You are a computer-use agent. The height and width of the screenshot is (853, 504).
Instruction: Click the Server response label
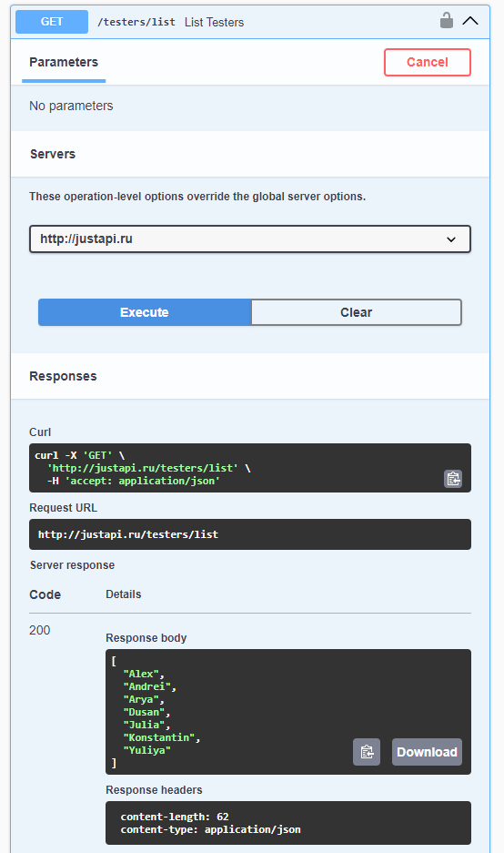[72, 565]
